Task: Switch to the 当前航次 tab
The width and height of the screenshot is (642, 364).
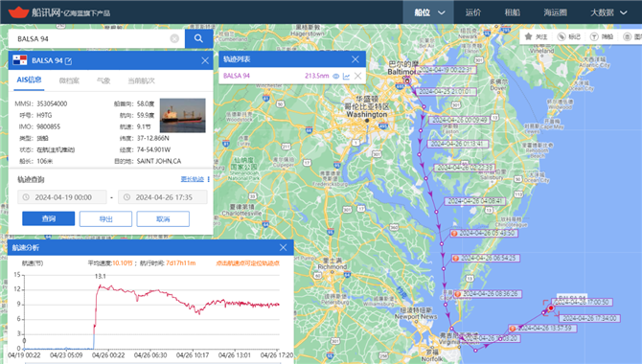Action: (141, 80)
